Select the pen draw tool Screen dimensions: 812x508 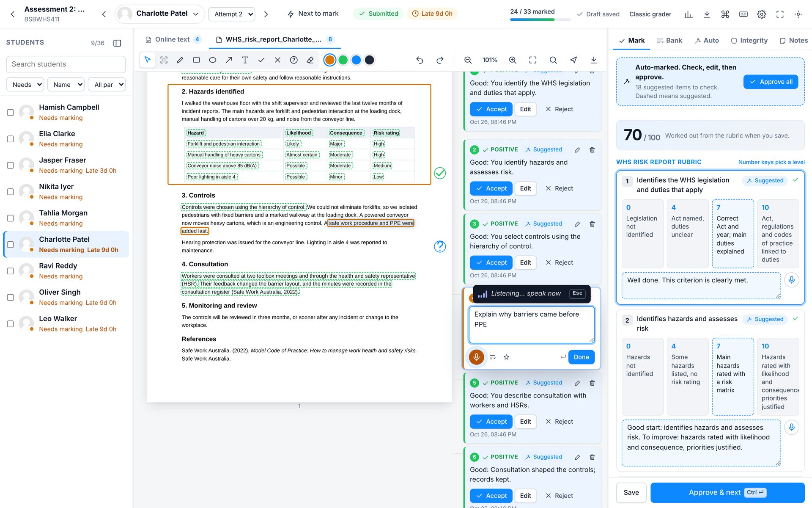tap(180, 60)
